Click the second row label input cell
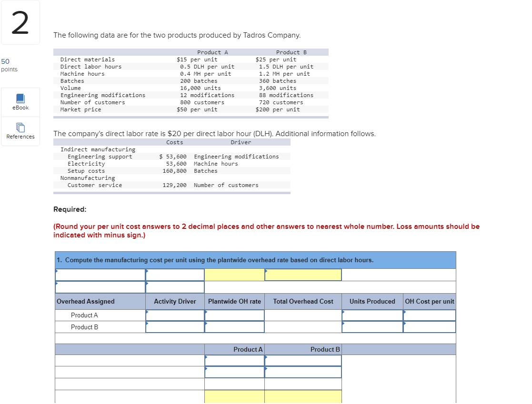Screen dimensions: 532x404 (x=100, y=286)
